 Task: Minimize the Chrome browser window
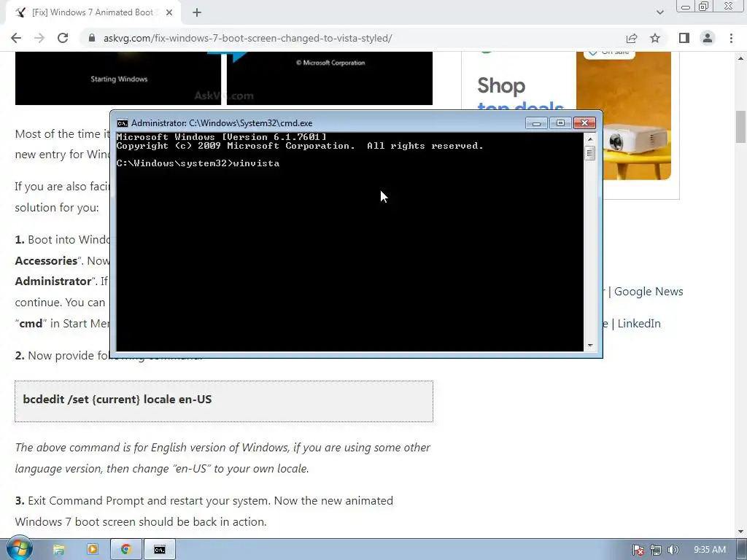686,7
